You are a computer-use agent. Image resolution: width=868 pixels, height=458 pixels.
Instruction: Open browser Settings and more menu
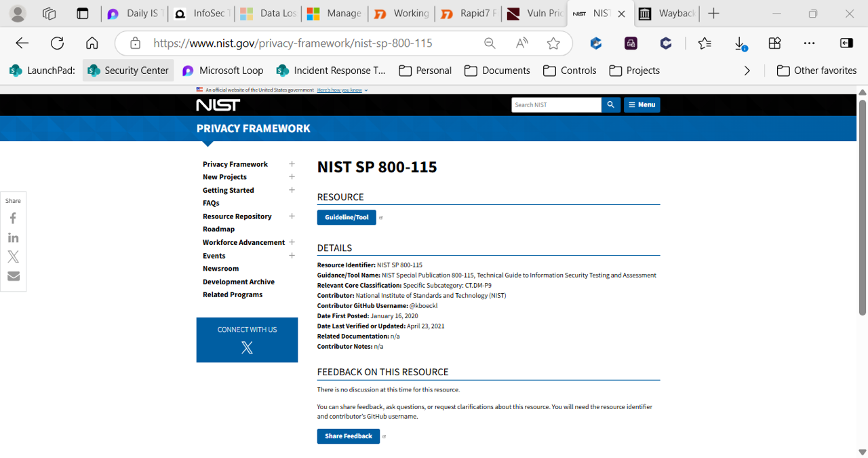809,43
